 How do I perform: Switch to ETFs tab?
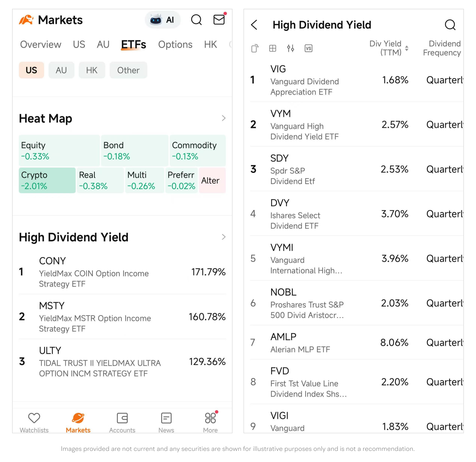point(134,44)
